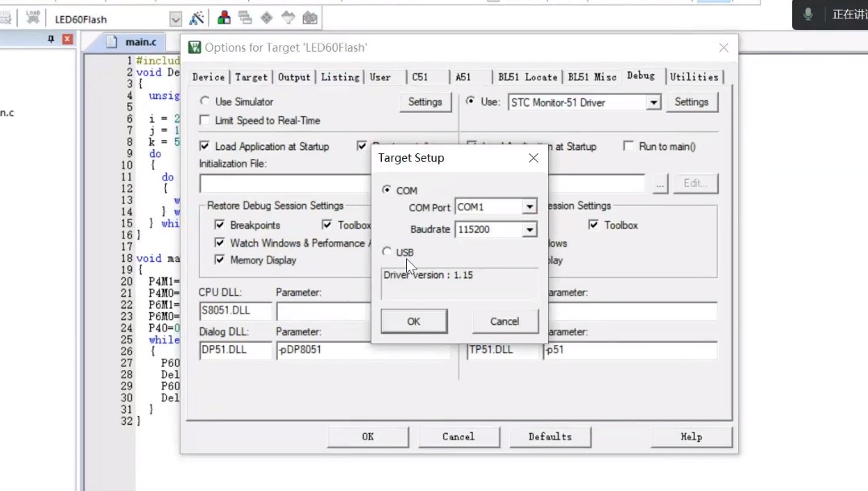
Task: Click the LOAD download-to-flash toolbar icon
Action: click(x=33, y=18)
